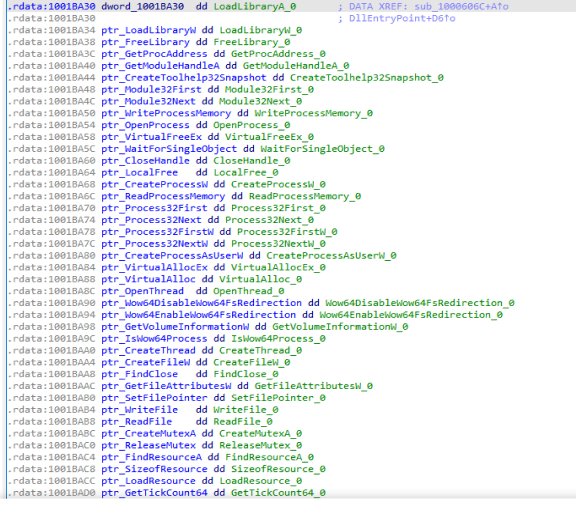Jump to FreeLibrary_0 operand

click(252, 42)
